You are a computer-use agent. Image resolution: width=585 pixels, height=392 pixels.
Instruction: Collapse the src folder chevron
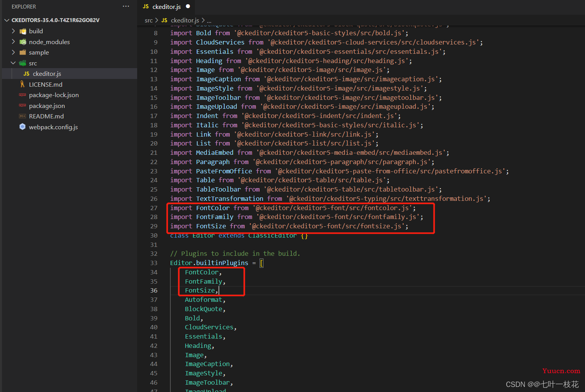tap(14, 63)
